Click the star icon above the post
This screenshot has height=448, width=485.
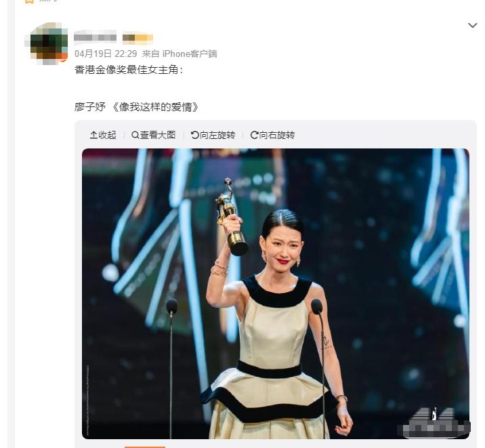click(28, 1)
